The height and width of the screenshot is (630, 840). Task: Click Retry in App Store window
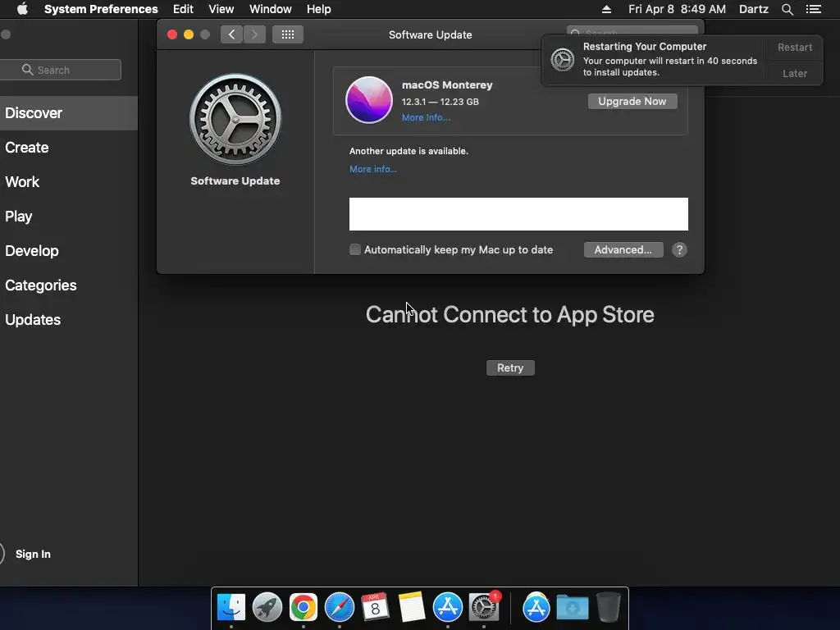coord(510,368)
